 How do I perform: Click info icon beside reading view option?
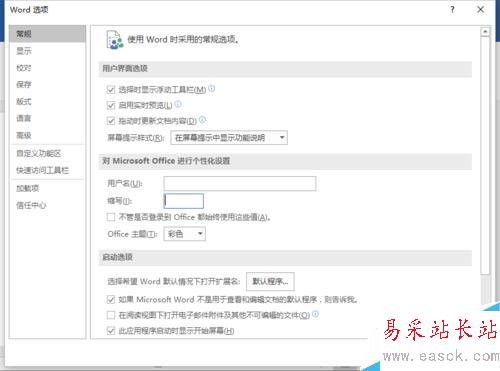[x=315, y=314]
